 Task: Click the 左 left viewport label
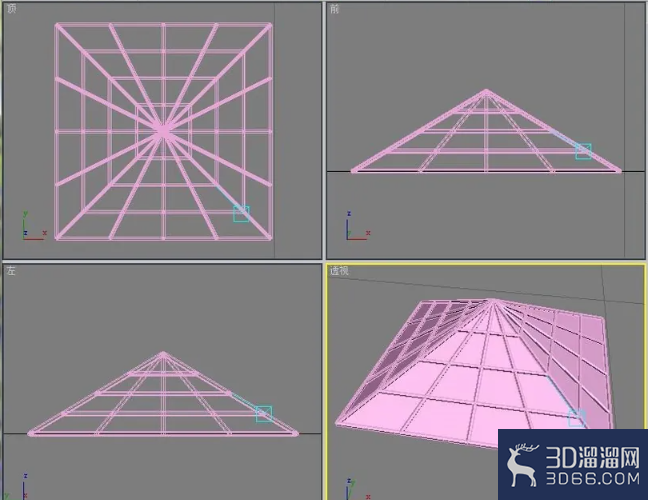(11, 271)
